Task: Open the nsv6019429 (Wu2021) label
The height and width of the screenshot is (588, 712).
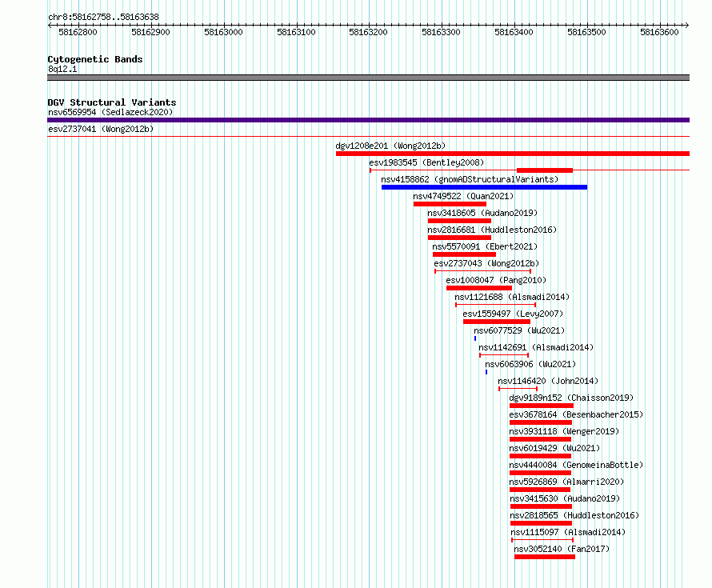Action: tap(554, 448)
